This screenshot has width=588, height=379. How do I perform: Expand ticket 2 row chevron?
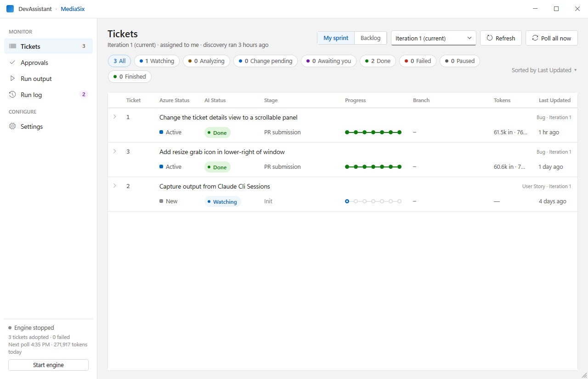point(115,186)
